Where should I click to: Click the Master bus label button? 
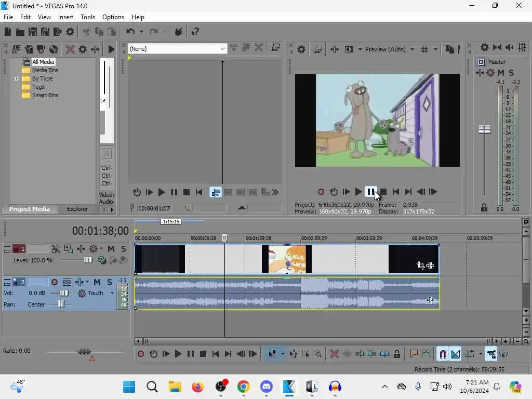pos(481,62)
